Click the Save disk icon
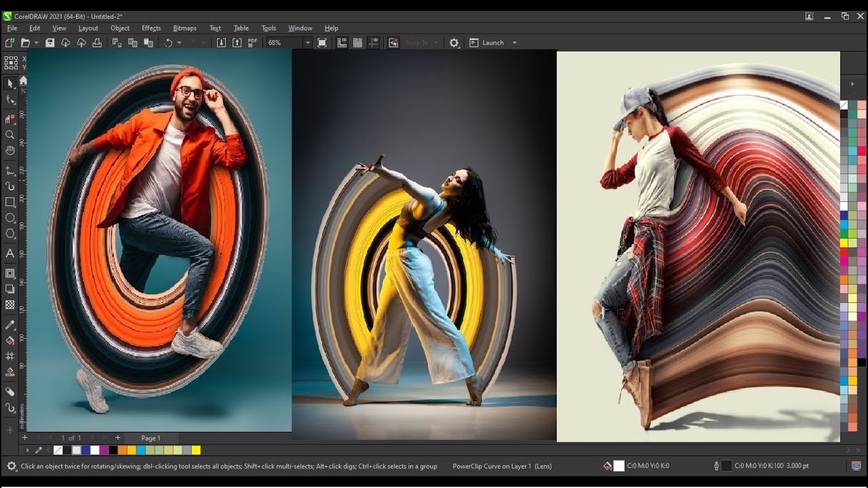868x488 pixels. (x=50, y=43)
